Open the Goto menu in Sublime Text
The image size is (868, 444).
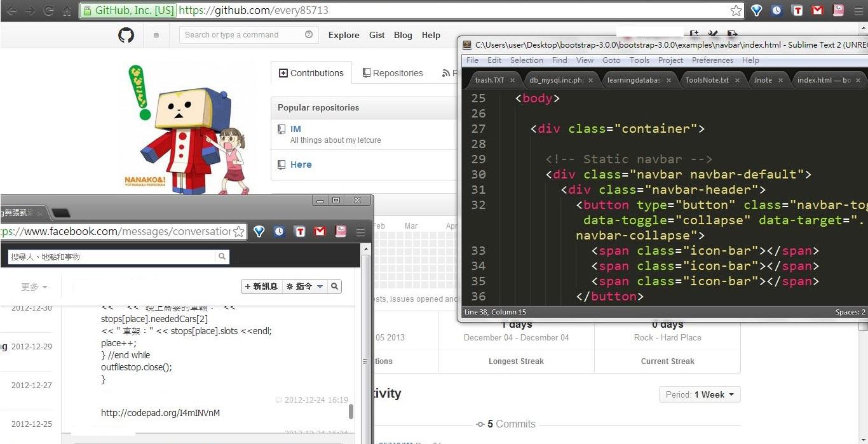611,60
